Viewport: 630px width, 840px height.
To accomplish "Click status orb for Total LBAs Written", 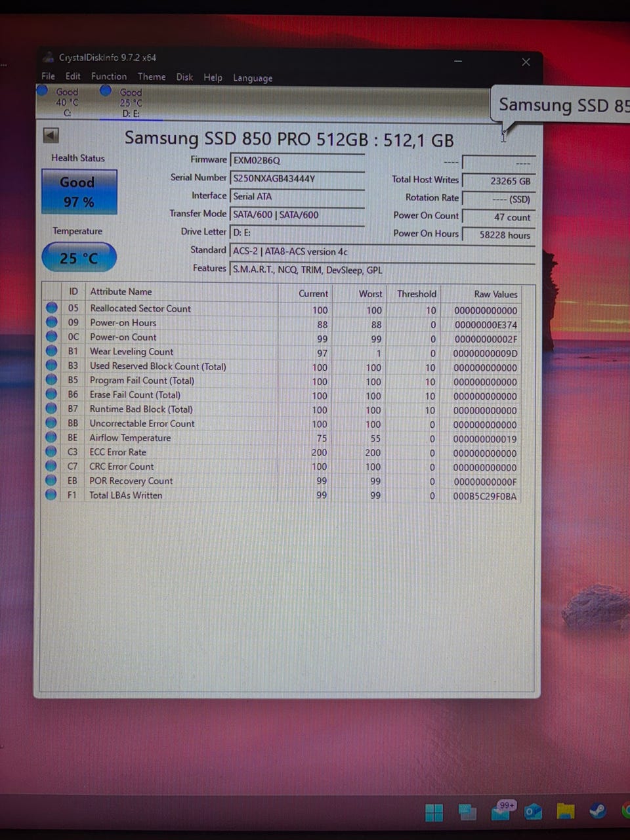I will [51, 495].
